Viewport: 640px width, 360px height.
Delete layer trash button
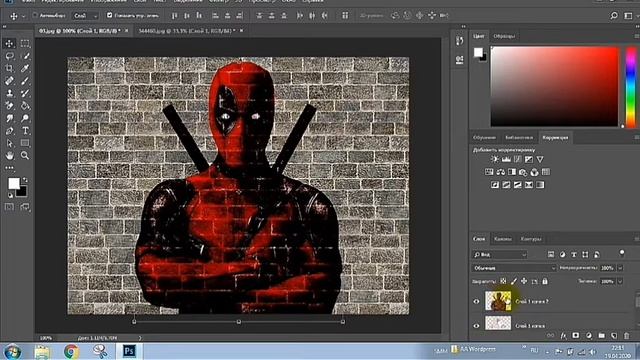[x=627, y=336]
